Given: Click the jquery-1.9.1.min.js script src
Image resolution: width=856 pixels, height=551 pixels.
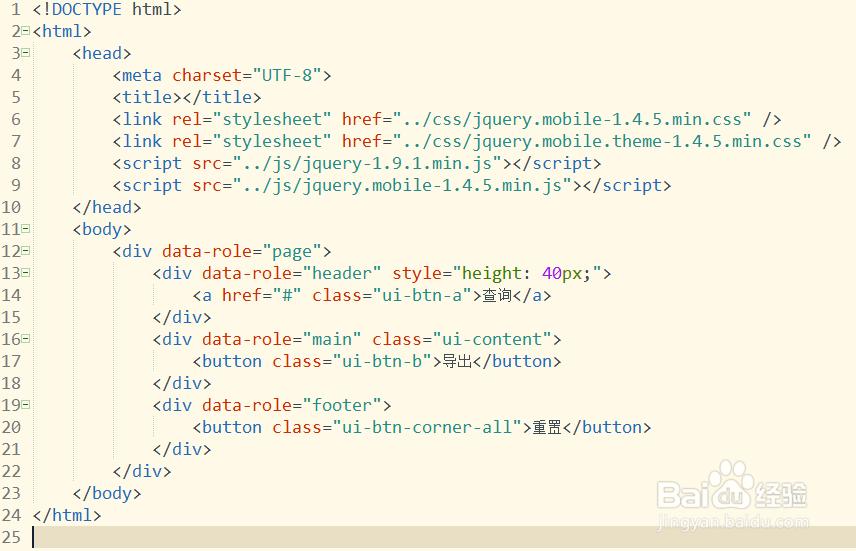Looking at the screenshot, I should point(367,163).
